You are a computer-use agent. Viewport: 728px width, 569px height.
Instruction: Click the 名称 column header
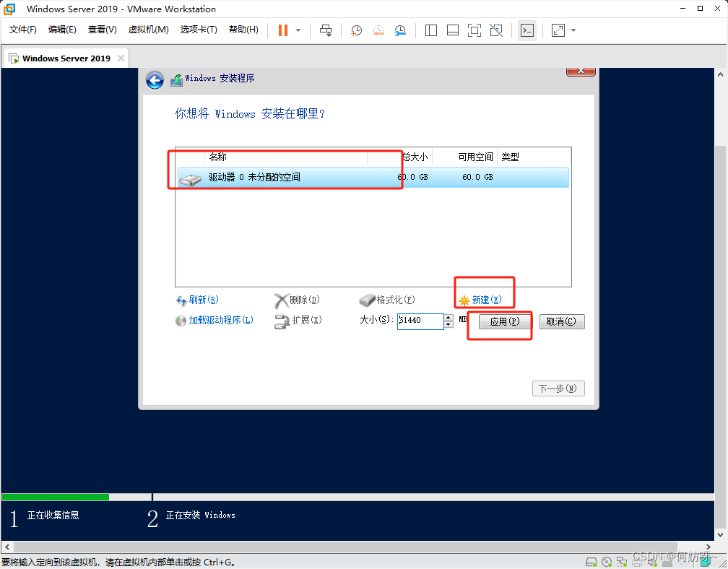point(285,157)
